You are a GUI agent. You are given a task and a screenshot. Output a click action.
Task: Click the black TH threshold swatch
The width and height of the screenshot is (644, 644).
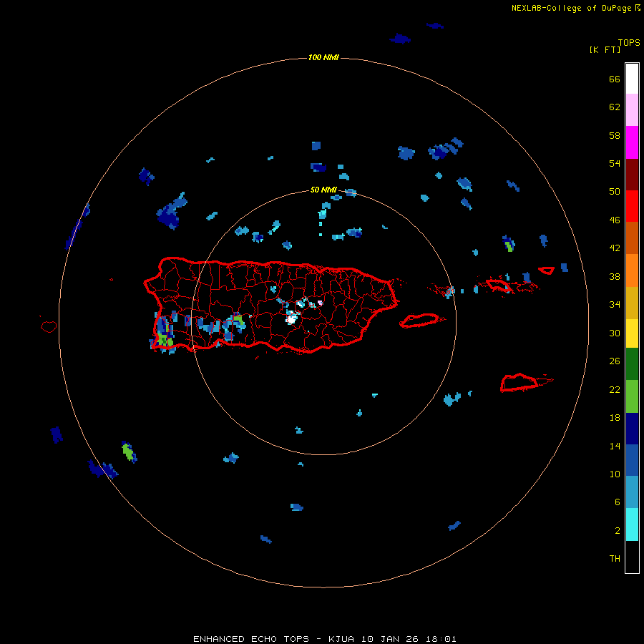tap(632, 557)
